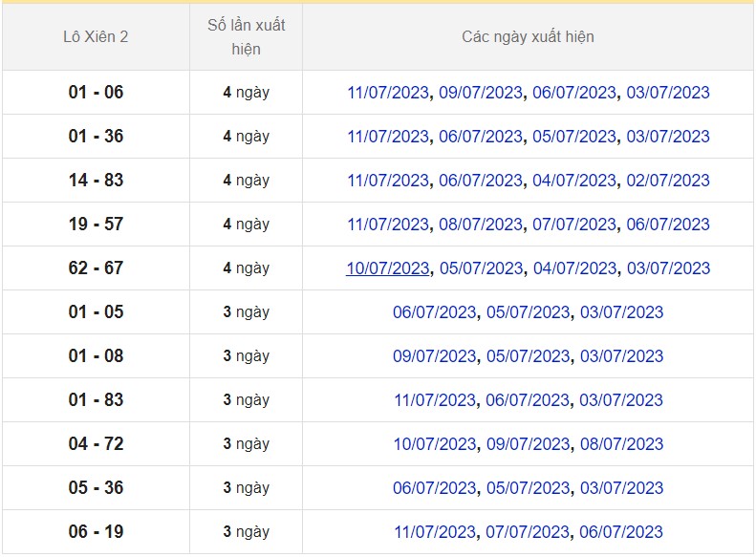This screenshot has width=756, height=557.
Task: Select 11/07/2023 date in 01 - 36 row
Action: tap(388, 137)
